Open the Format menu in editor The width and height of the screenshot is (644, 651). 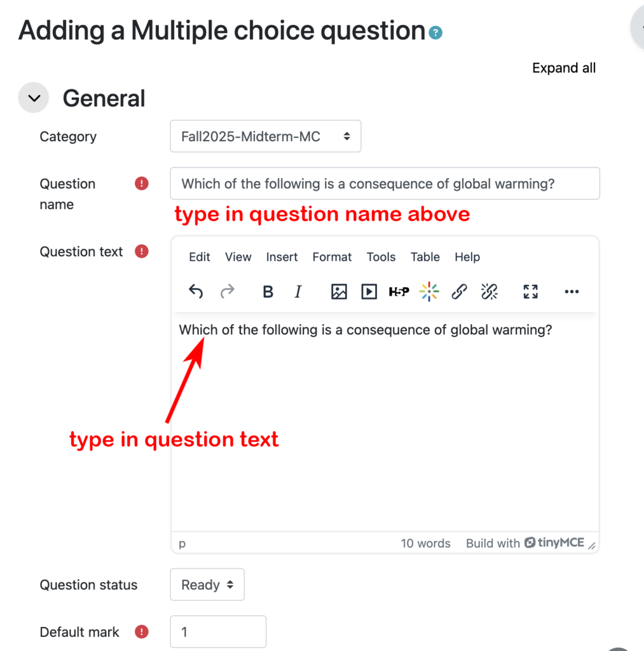point(332,257)
